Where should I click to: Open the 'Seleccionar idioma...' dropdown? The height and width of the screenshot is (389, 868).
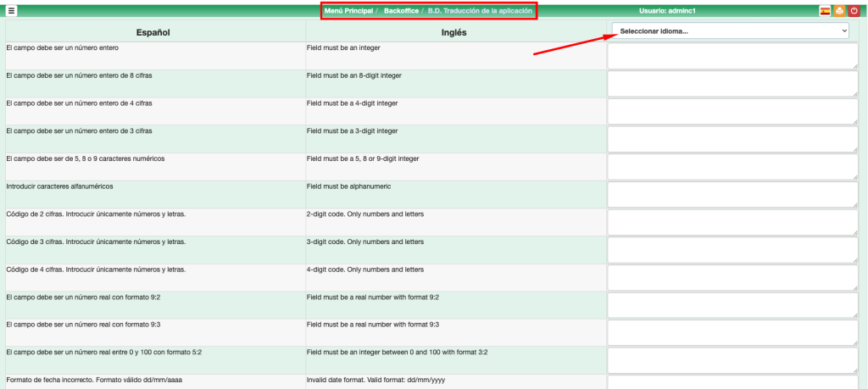click(732, 31)
